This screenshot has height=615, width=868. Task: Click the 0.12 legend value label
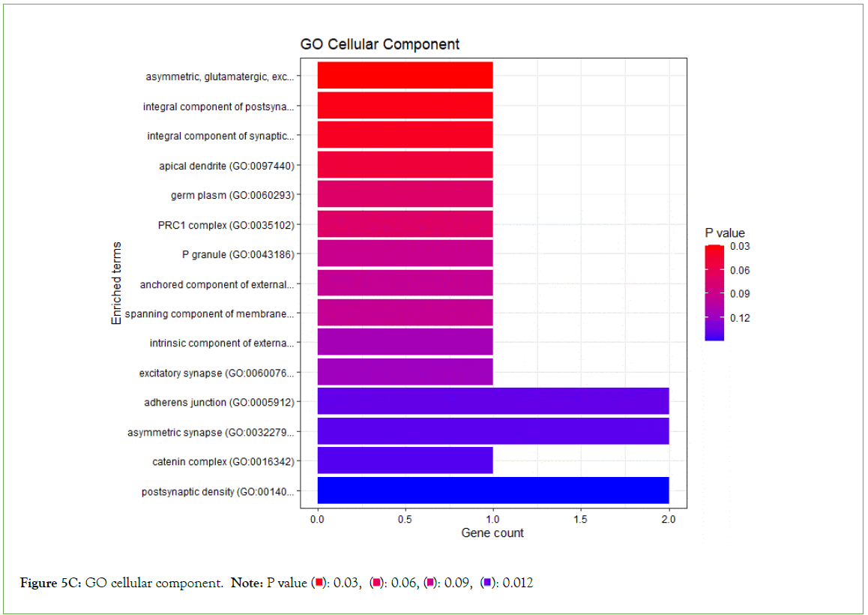(741, 318)
